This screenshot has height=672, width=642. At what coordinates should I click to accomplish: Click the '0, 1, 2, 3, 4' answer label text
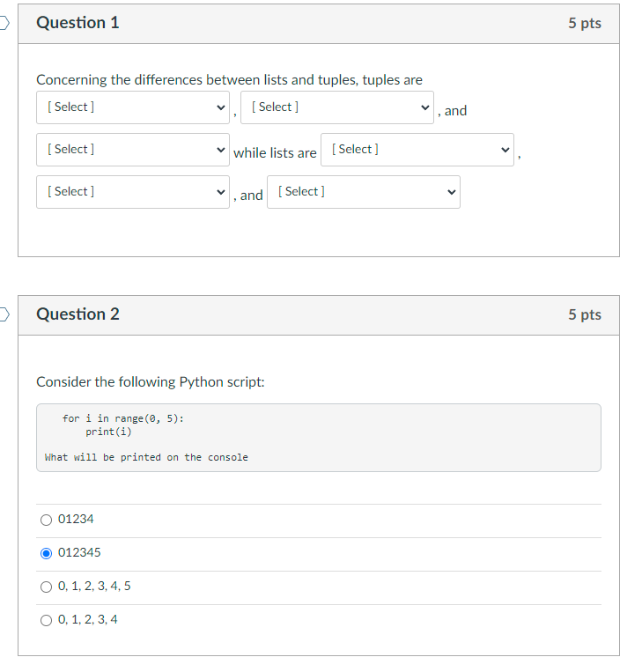tap(88, 619)
